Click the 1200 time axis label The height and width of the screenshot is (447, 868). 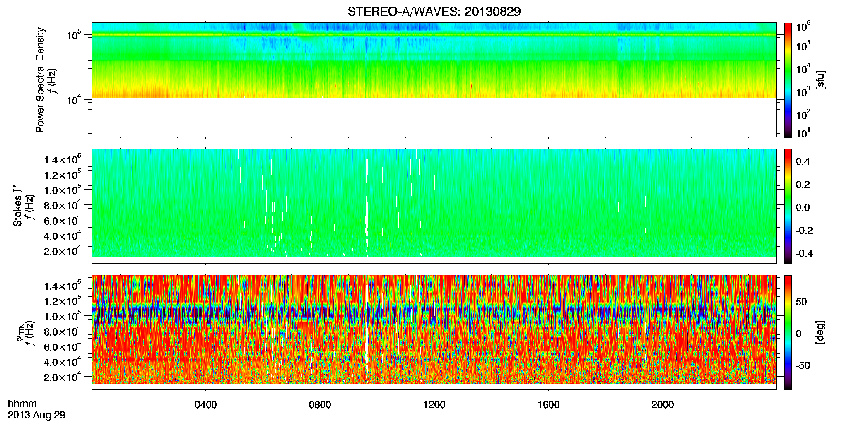[x=434, y=405]
